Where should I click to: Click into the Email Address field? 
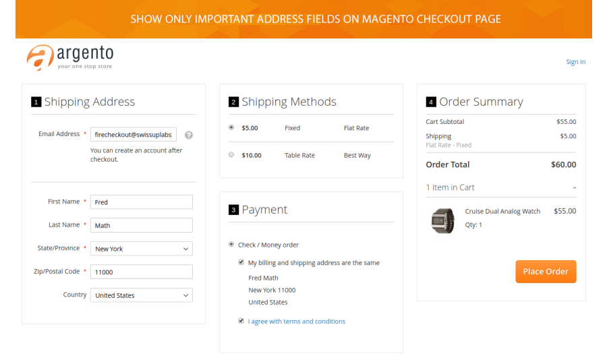(x=134, y=135)
